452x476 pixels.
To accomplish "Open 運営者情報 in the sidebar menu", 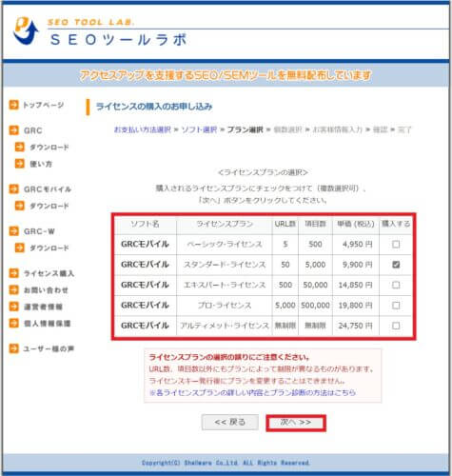I will click(x=43, y=307).
